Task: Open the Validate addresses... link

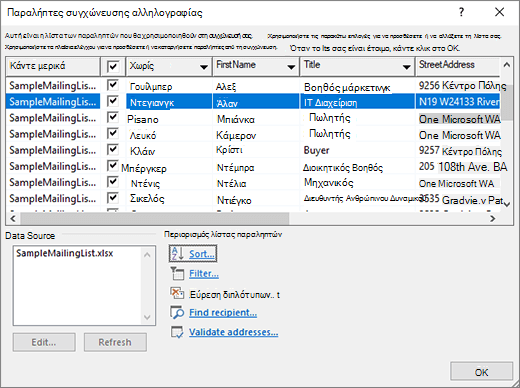Action: (x=233, y=332)
